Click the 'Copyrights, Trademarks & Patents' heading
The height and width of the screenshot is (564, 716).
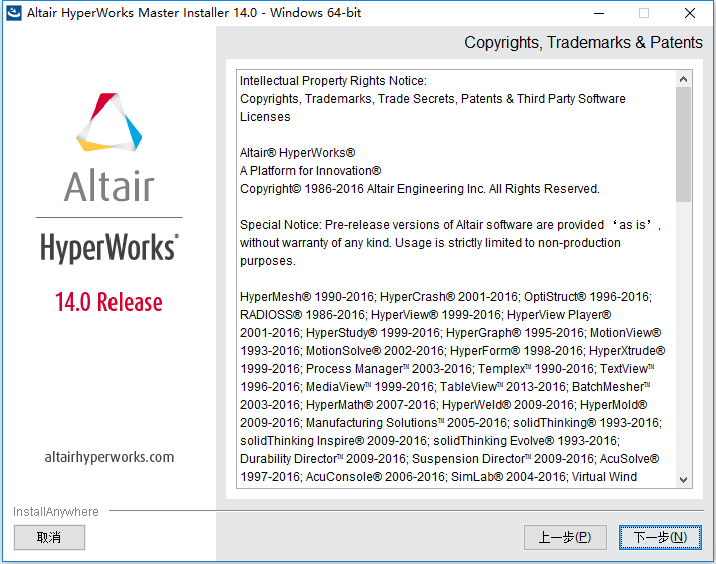[583, 42]
